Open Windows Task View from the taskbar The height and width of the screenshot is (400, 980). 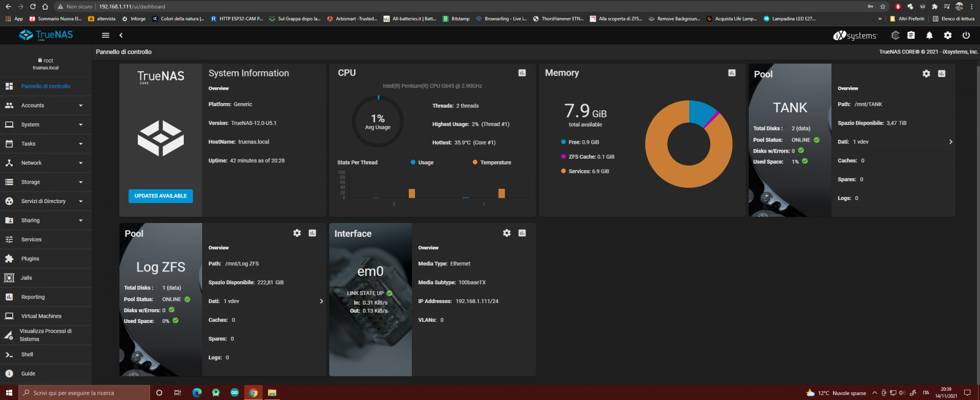[x=178, y=393]
